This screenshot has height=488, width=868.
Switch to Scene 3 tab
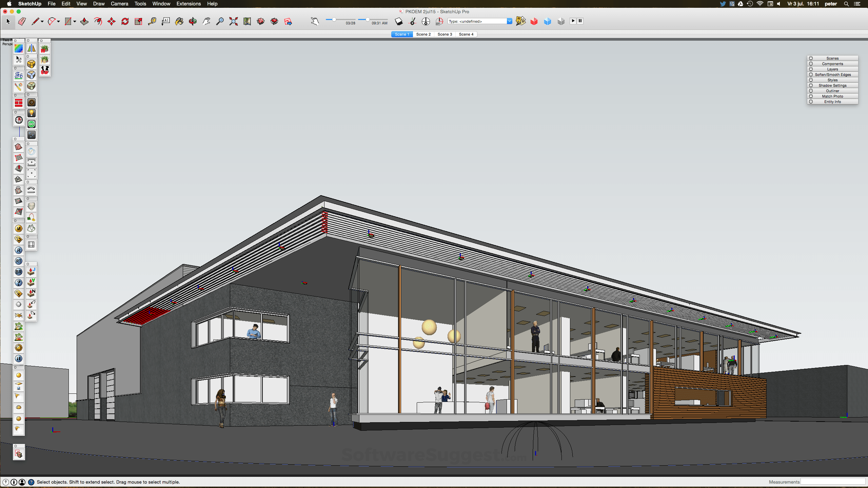point(444,34)
